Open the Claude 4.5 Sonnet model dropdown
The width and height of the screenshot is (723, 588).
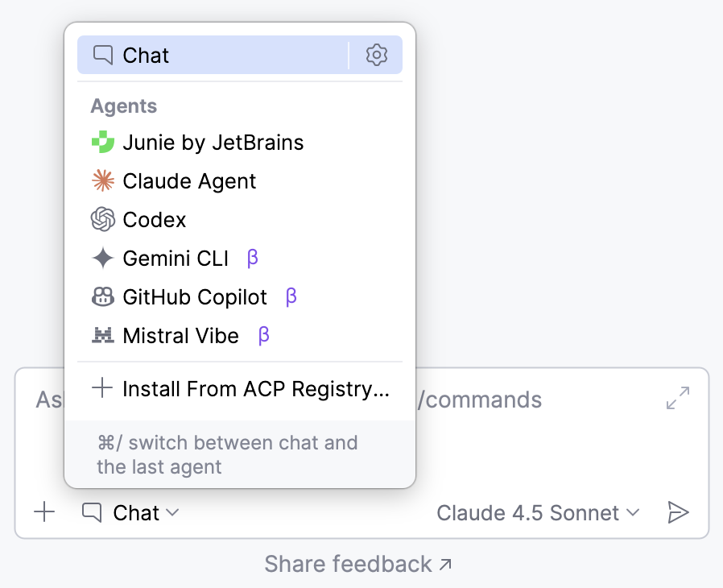(x=537, y=512)
